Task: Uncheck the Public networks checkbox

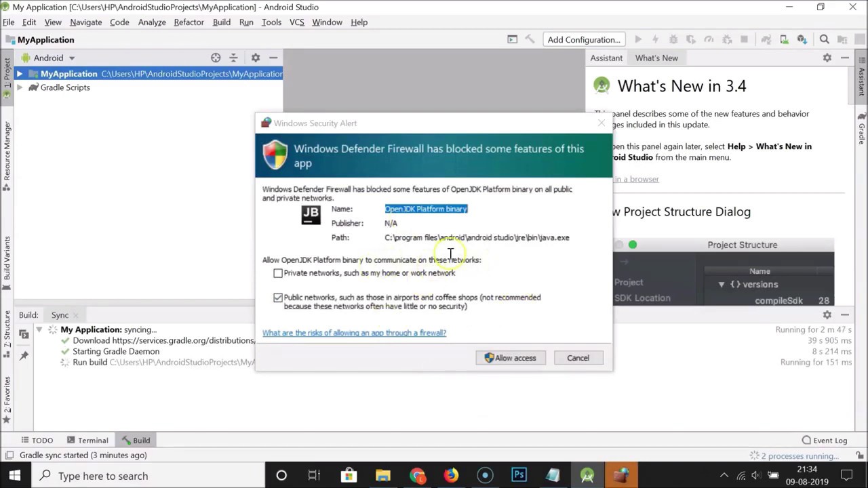Action: [x=278, y=298]
